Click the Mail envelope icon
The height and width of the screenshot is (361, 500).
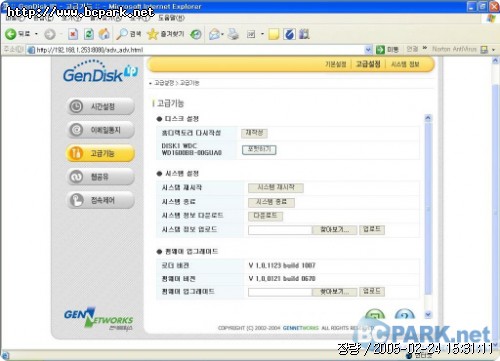tap(214, 34)
